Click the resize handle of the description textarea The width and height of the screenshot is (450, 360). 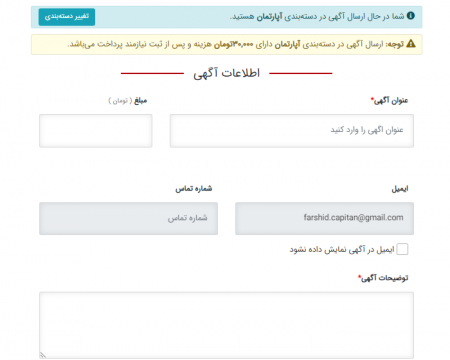pyautogui.click(x=43, y=355)
